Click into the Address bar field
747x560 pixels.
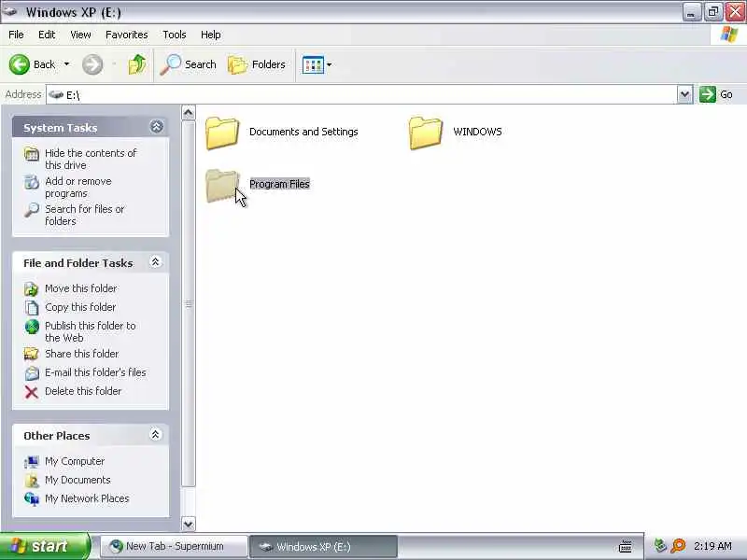(x=361, y=95)
